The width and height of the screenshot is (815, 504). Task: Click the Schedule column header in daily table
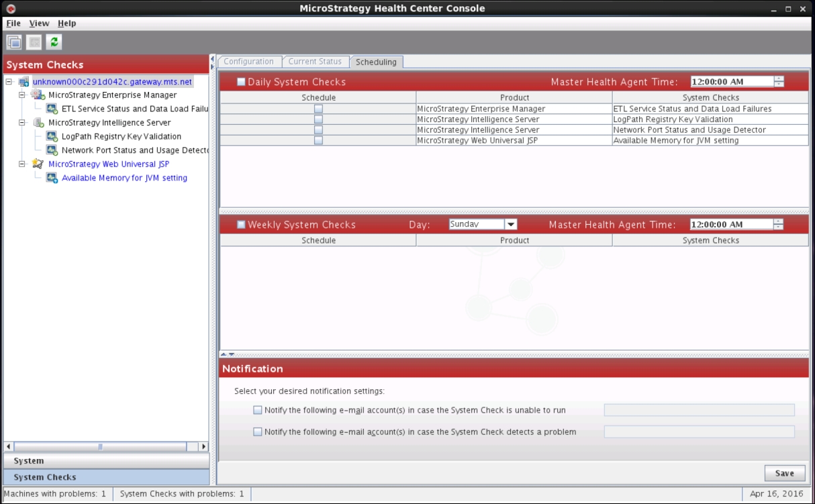point(318,98)
